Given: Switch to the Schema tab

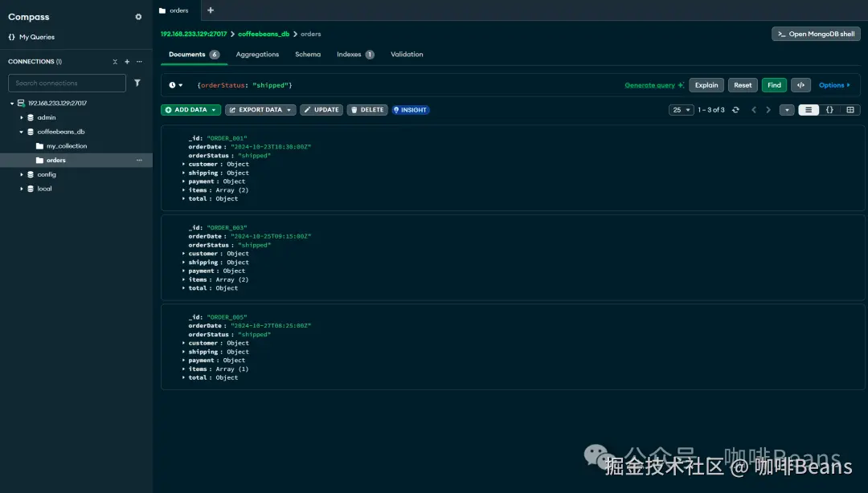Looking at the screenshot, I should pyautogui.click(x=308, y=55).
